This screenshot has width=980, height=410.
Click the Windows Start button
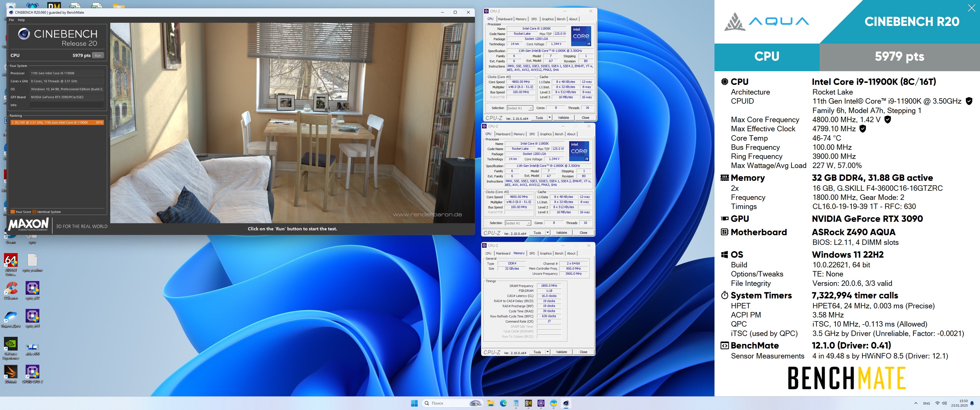(x=414, y=403)
